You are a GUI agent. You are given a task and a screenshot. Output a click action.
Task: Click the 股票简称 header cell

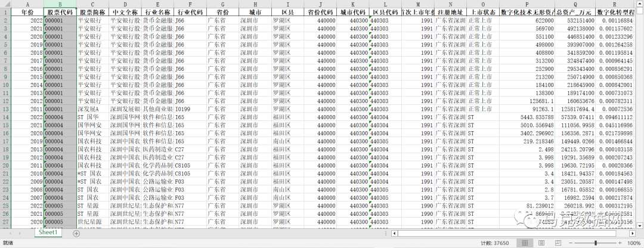point(93,12)
